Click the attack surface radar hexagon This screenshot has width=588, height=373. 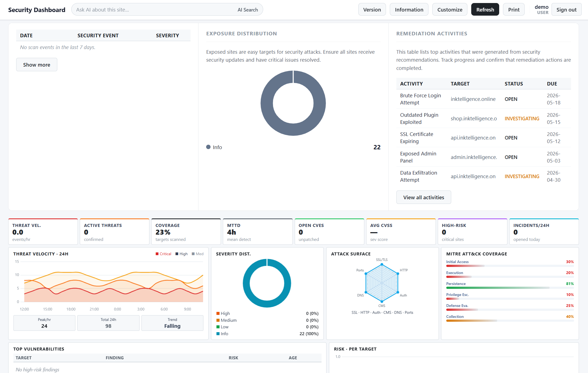point(382,283)
